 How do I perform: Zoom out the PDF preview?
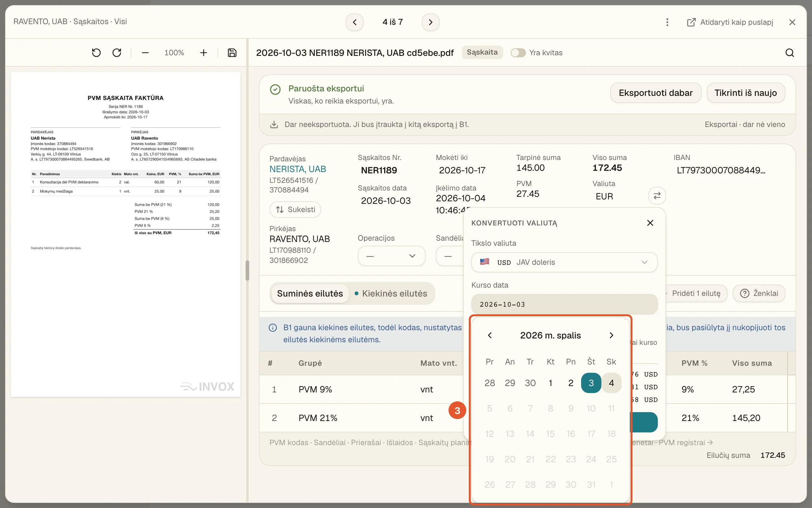[x=145, y=53]
